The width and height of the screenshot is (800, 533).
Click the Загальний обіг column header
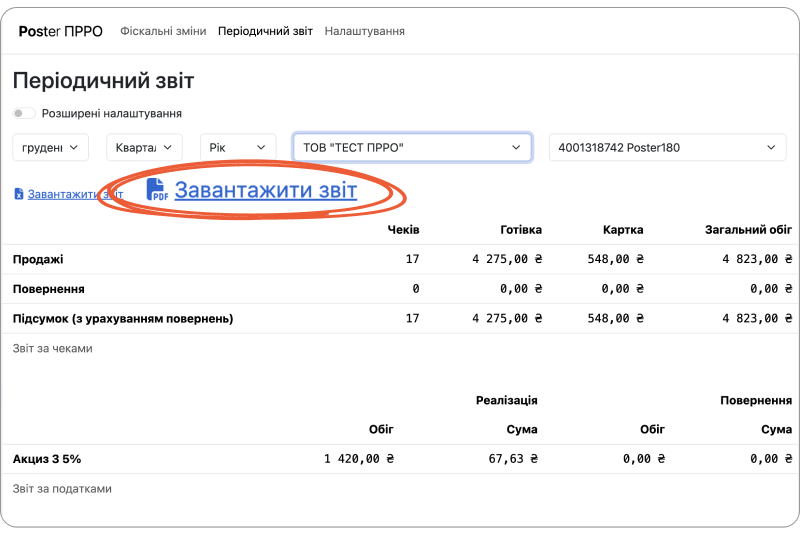tap(748, 230)
